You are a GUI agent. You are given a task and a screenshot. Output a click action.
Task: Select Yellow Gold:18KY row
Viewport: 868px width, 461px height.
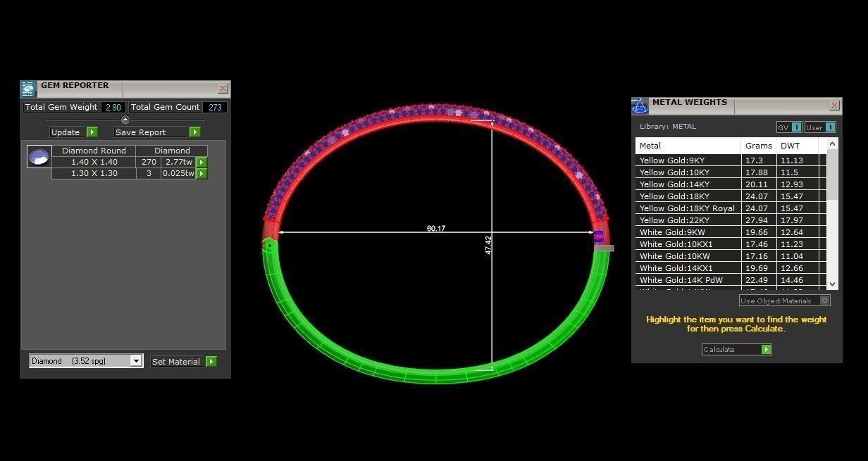point(731,196)
